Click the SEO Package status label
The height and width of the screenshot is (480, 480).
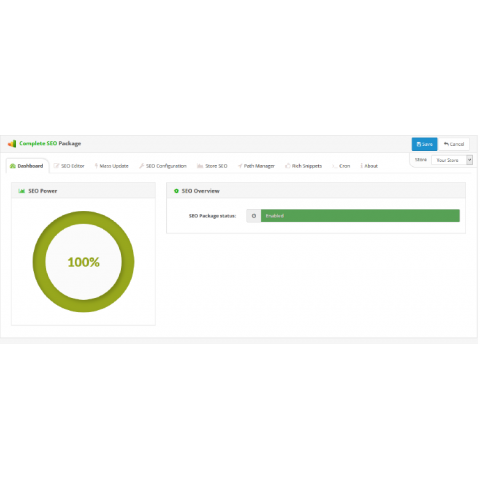coord(212,216)
